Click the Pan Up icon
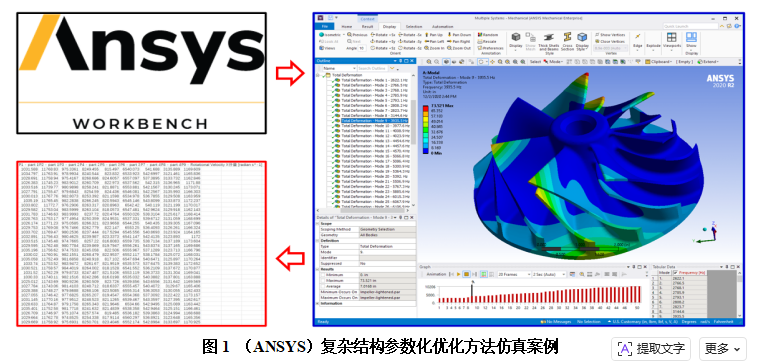 [426, 35]
